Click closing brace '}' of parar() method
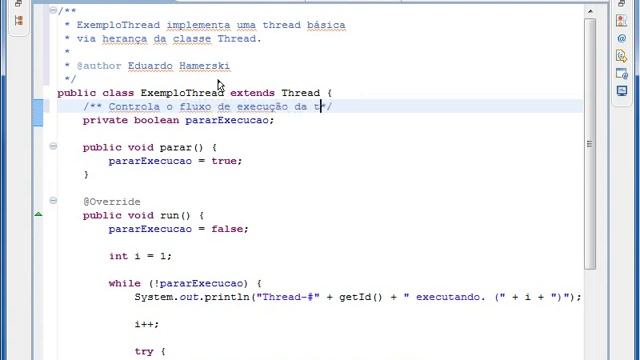The image size is (640, 360). tap(86, 175)
